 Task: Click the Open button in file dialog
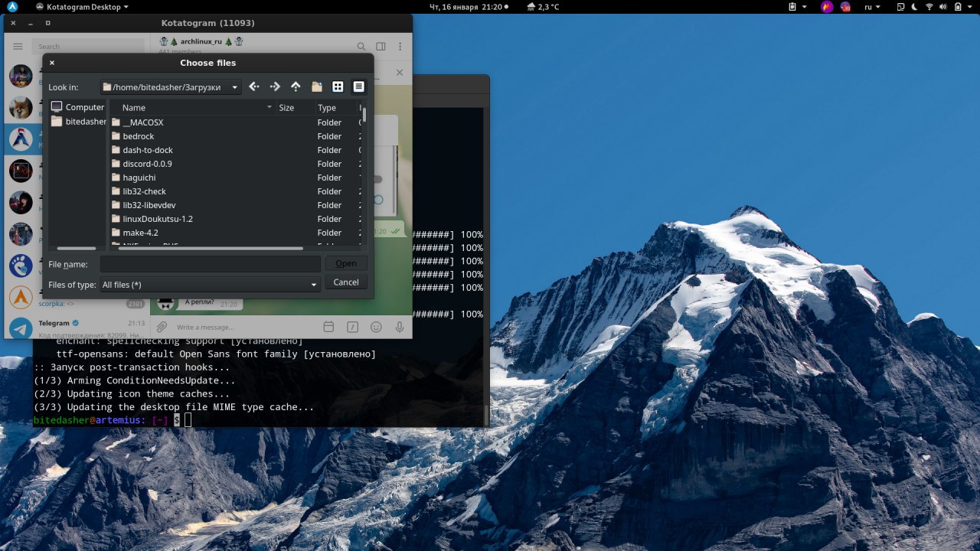click(x=346, y=263)
